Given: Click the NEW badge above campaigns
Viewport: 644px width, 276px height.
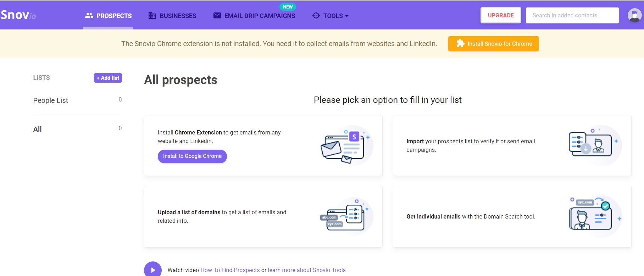Looking at the screenshot, I should [x=288, y=7].
